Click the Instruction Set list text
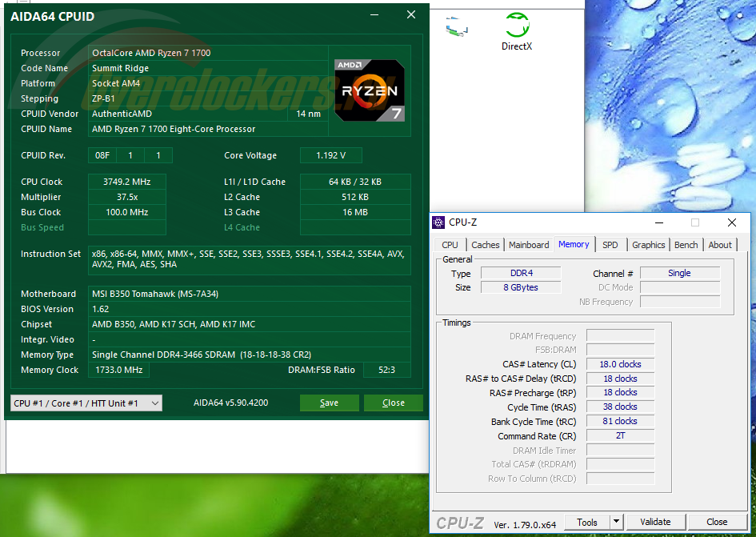 coord(249,259)
